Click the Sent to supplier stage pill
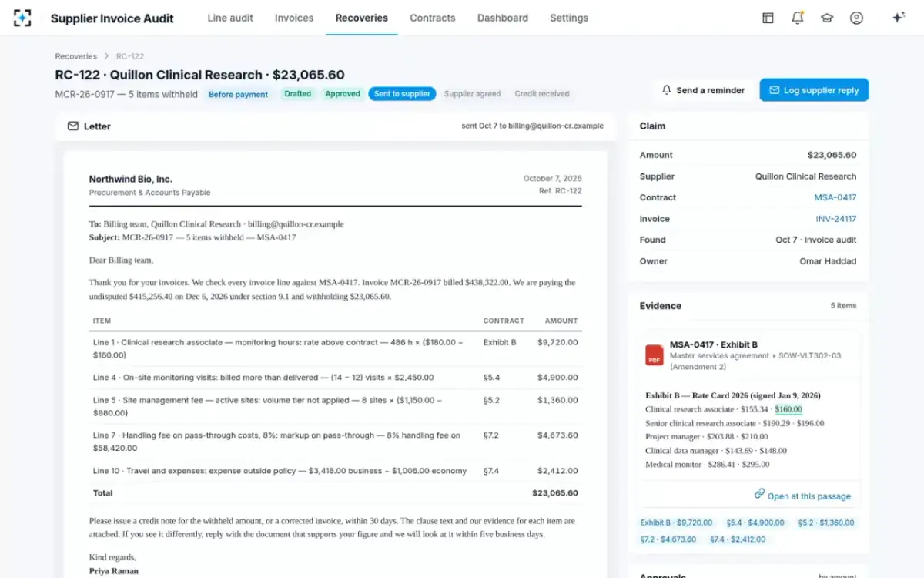 [402, 94]
